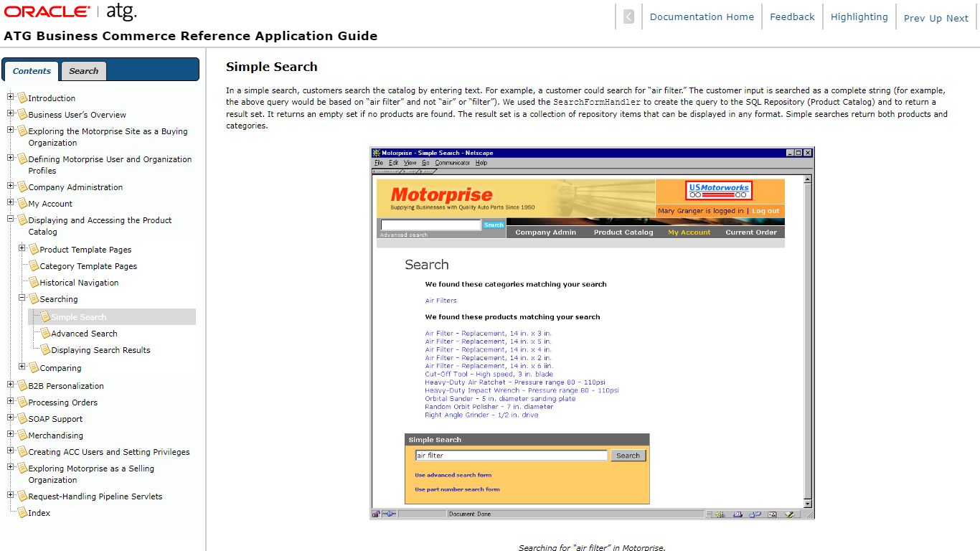Image resolution: width=980 pixels, height=551 pixels.
Task: Open Exploring Motorprise as a Selling Organization
Action: 91,474
